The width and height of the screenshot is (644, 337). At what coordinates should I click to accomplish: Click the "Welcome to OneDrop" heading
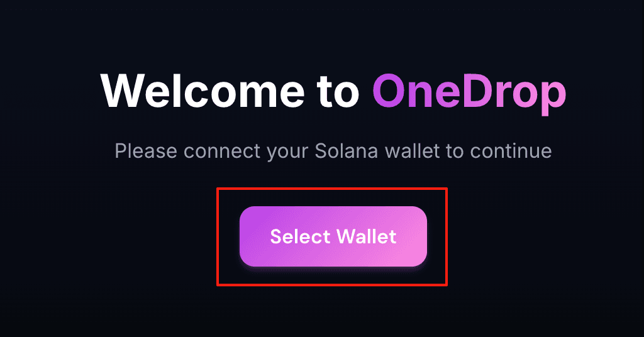(333, 92)
